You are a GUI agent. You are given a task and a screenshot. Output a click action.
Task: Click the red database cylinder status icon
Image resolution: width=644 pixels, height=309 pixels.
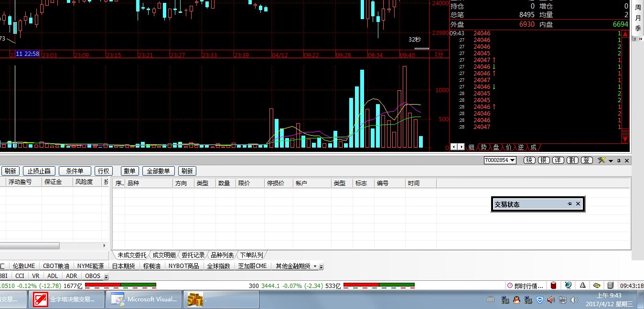tap(554, 286)
